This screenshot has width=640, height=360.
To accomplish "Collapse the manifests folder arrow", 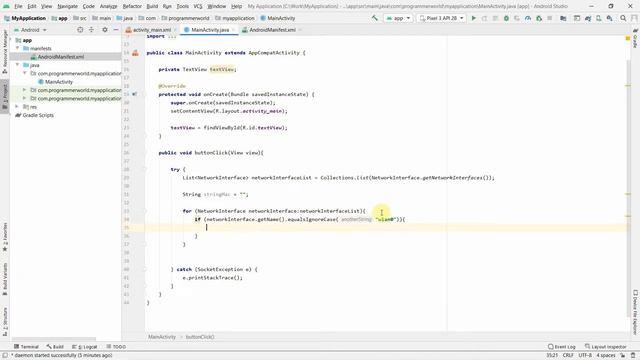I will pos(18,48).
